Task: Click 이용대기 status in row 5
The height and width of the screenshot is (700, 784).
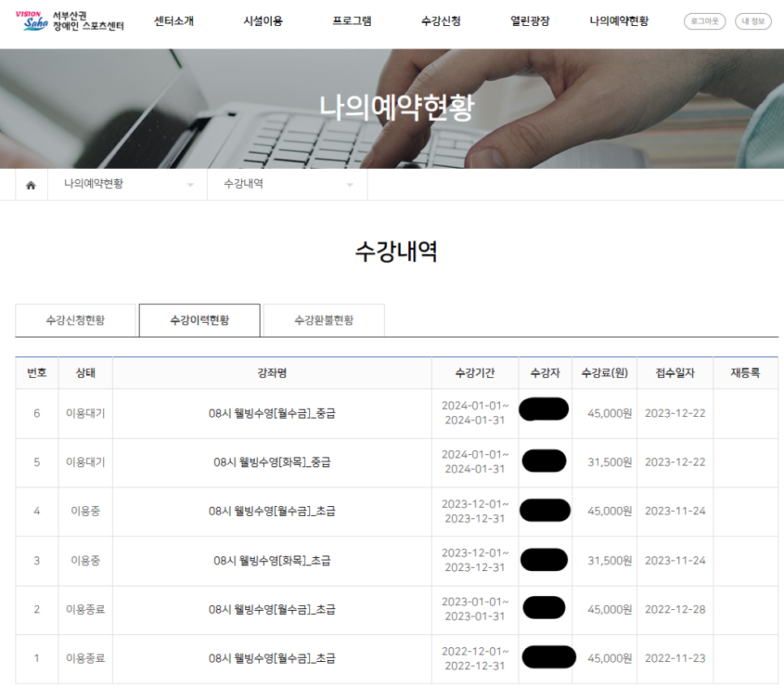Action: pyautogui.click(x=85, y=462)
